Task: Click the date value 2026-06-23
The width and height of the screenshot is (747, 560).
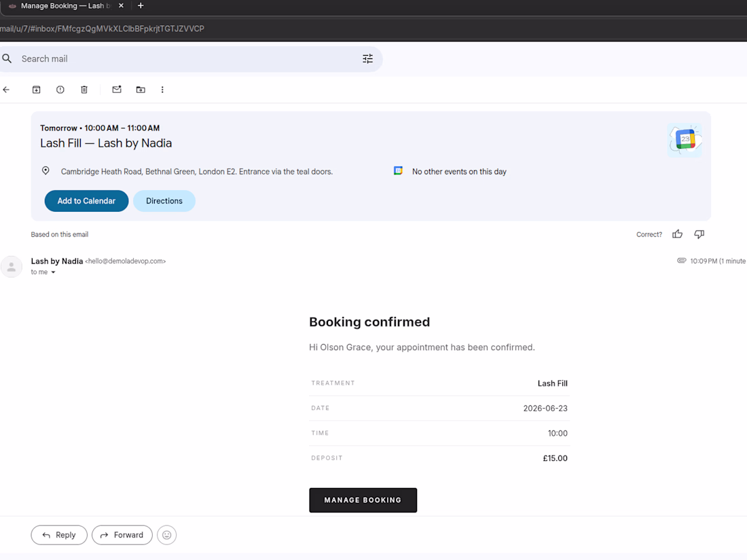Action: pos(545,408)
